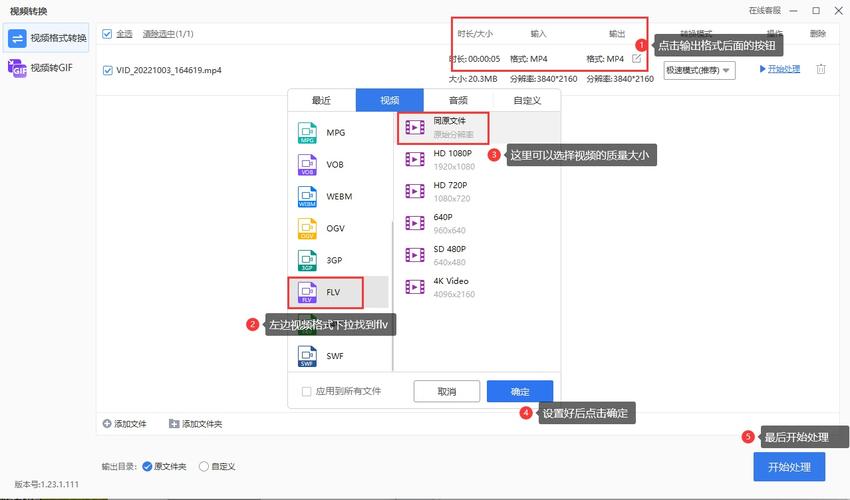Select the MPG format icon
850x500 pixels.
coord(307,133)
